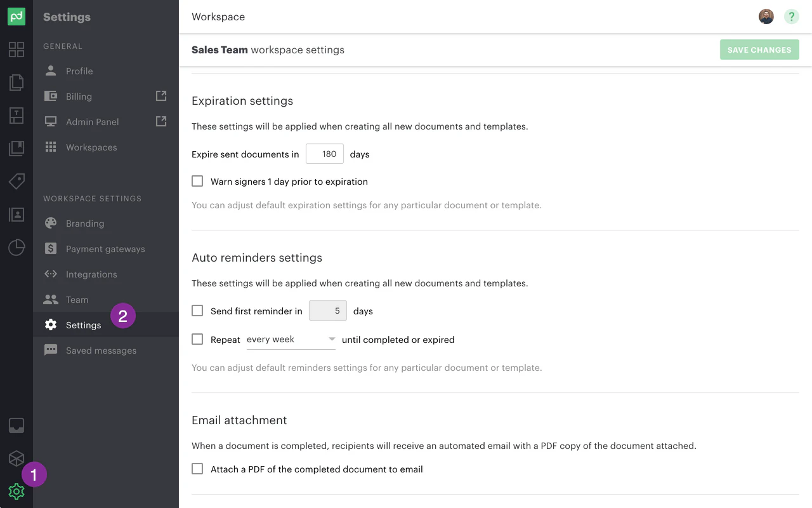The height and width of the screenshot is (508, 812).
Task: Open the dashboard grid icon in left rail
Action: (x=16, y=50)
